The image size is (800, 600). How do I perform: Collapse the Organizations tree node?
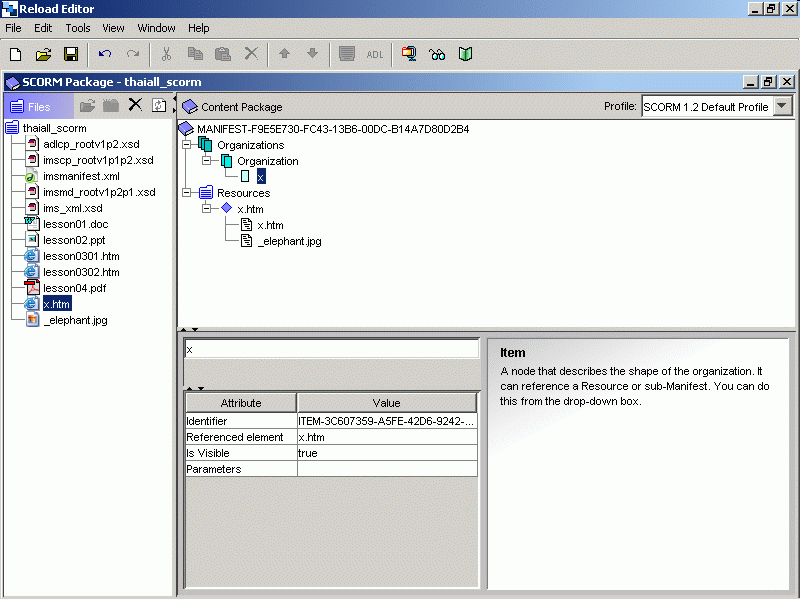(x=187, y=145)
